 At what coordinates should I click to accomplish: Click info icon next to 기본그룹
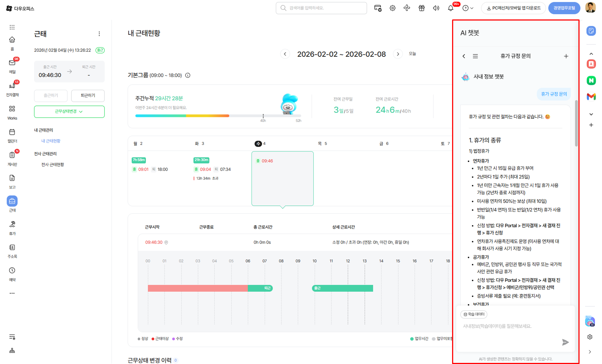188,75
